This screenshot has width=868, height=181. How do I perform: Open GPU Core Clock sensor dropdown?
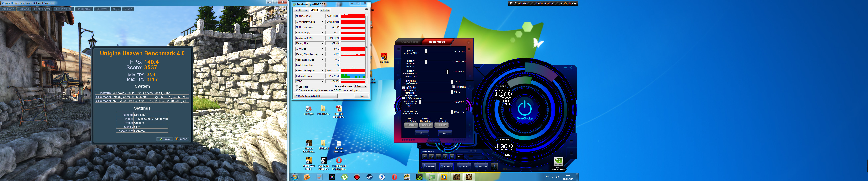tap(322, 16)
